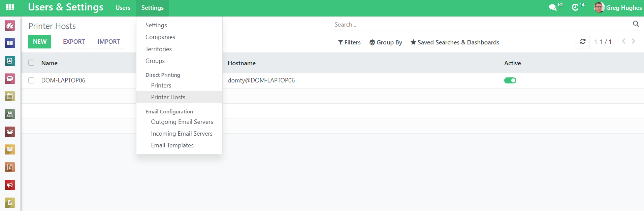Tick the select-all checkbox in header
The height and width of the screenshot is (211, 644).
click(31, 63)
